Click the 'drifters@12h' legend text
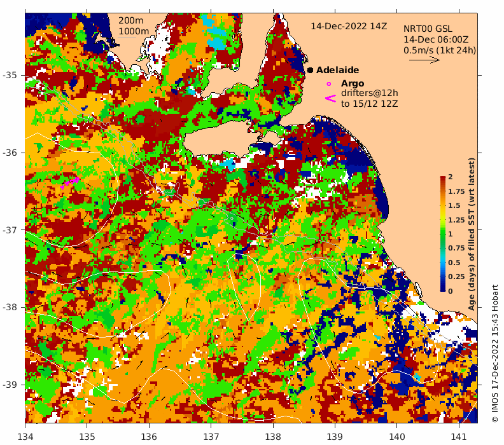The height and width of the screenshot is (445, 504). coord(369,93)
